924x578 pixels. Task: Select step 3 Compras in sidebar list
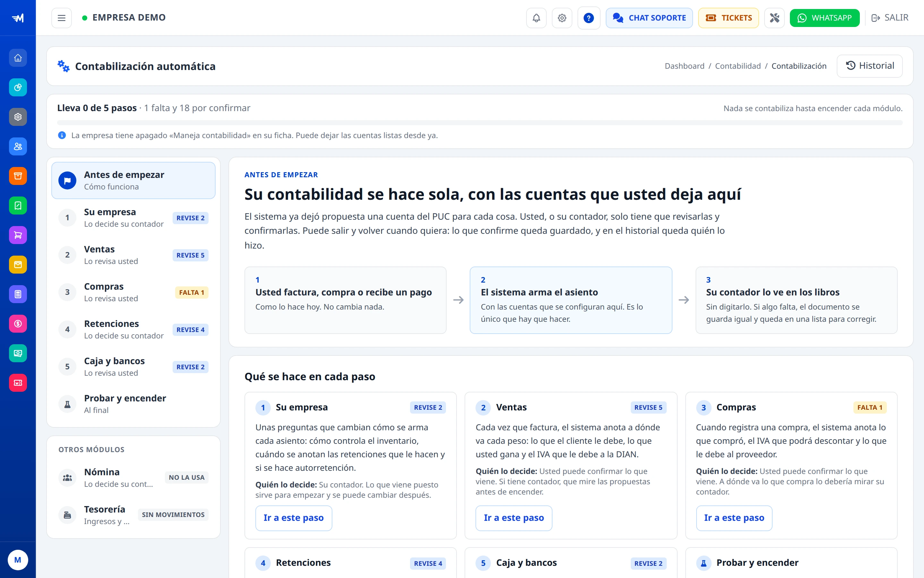pyautogui.click(x=133, y=293)
